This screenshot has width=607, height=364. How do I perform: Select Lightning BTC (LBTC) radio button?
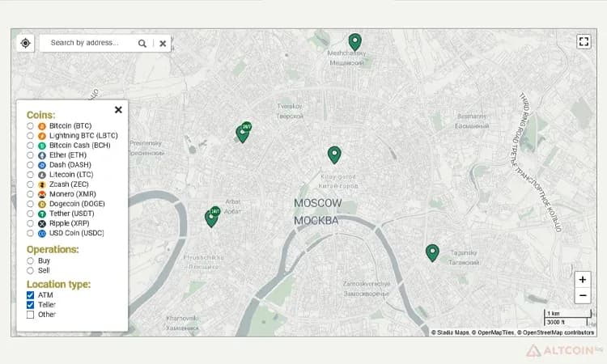(x=30, y=136)
